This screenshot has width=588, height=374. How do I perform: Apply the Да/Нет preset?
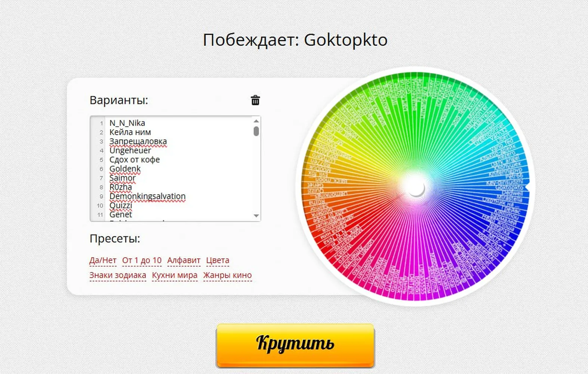pos(103,260)
